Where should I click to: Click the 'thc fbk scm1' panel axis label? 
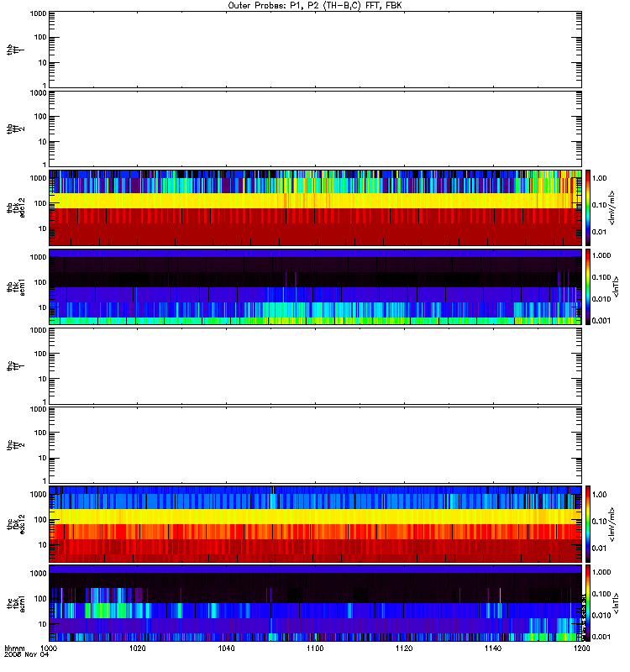pos(16,603)
